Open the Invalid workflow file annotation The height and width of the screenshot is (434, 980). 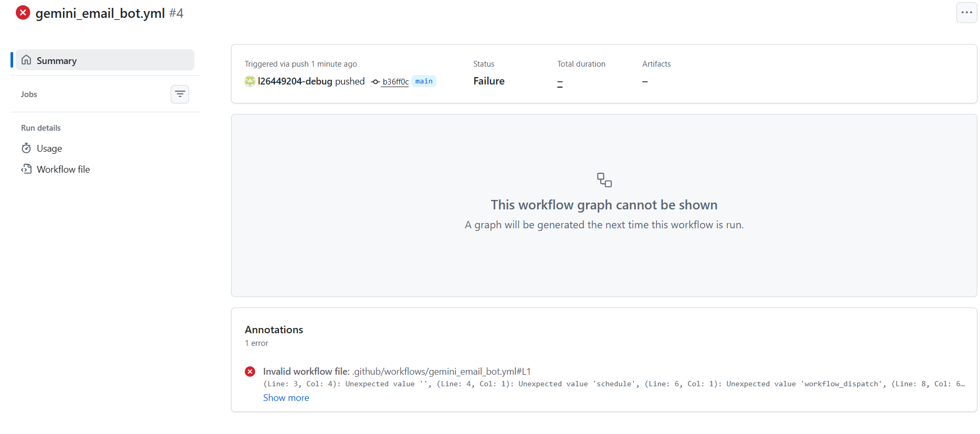pos(397,372)
